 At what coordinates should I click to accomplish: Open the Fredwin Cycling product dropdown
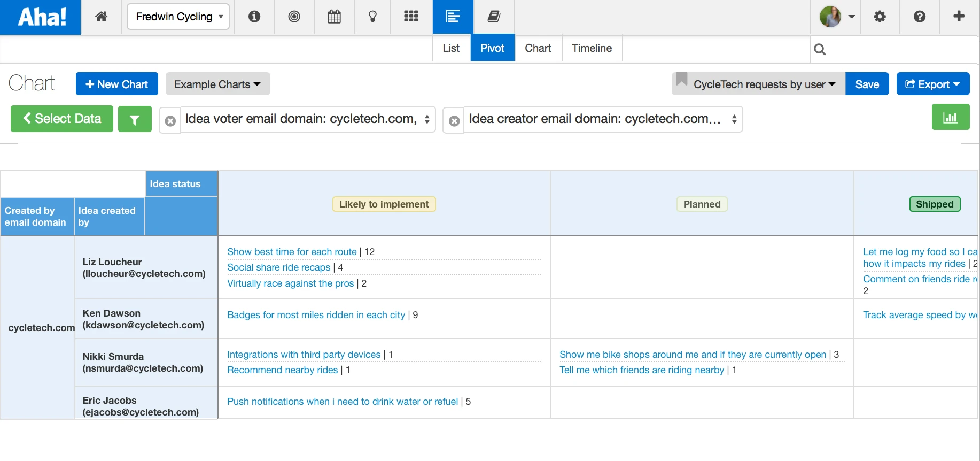click(178, 17)
